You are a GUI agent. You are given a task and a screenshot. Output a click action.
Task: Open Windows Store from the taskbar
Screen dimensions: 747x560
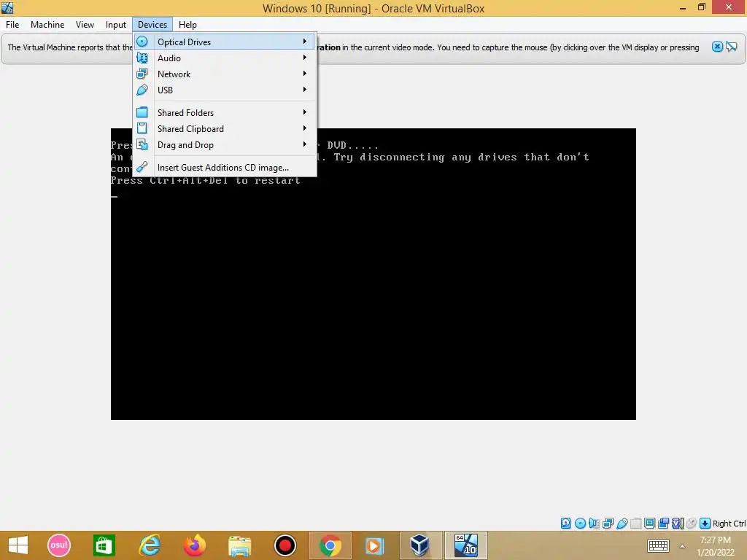point(104,545)
